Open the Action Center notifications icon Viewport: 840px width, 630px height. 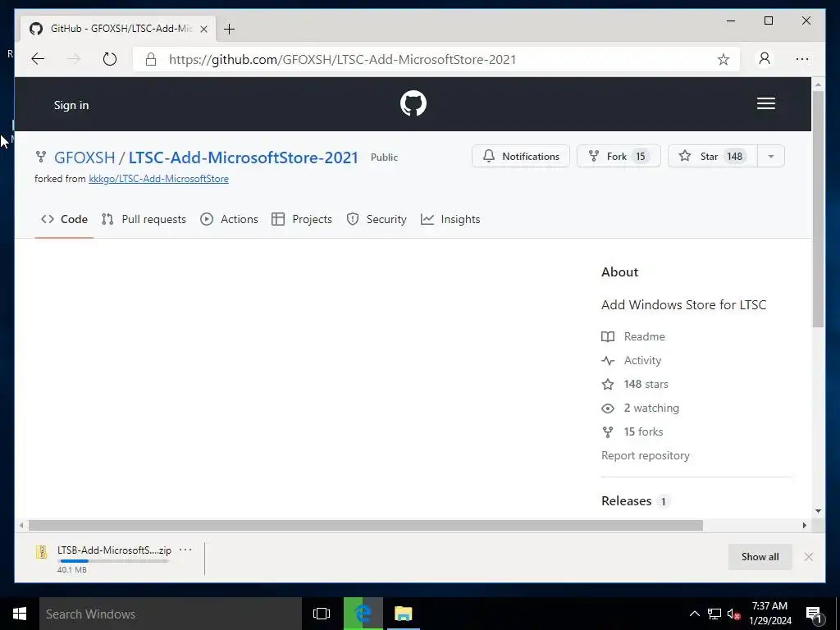coord(815,614)
